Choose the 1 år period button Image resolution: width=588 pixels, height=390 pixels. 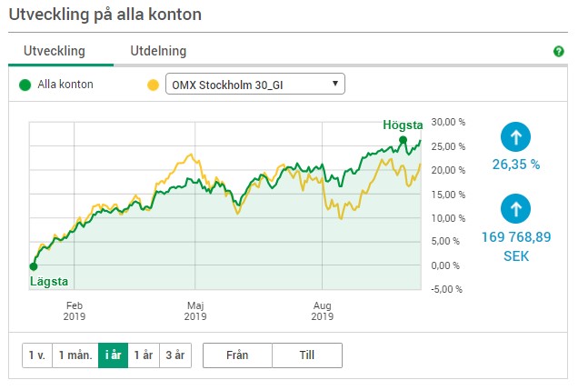(x=144, y=355)
